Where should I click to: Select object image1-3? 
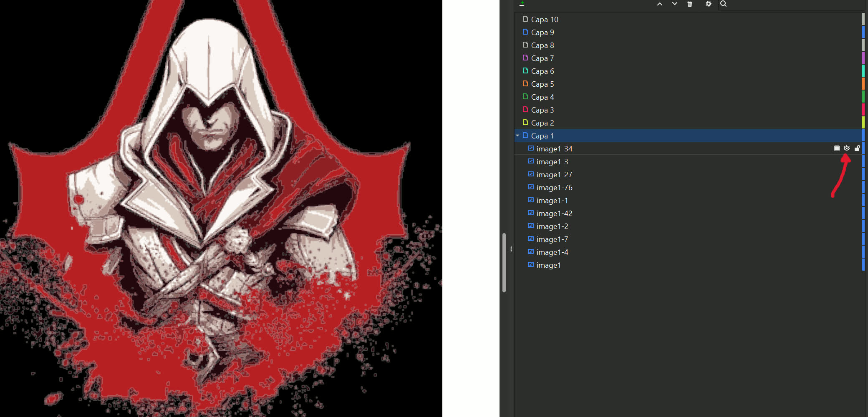point(552,161)
